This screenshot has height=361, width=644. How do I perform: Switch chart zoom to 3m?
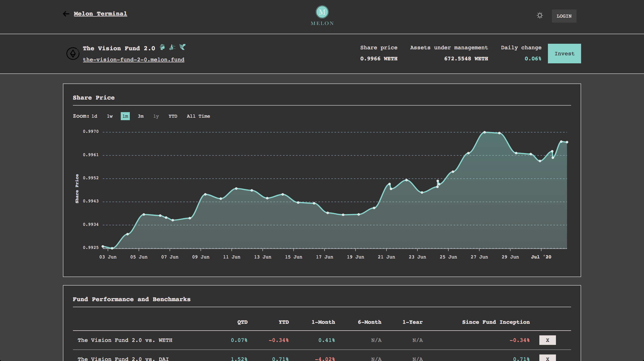point(141,116)
